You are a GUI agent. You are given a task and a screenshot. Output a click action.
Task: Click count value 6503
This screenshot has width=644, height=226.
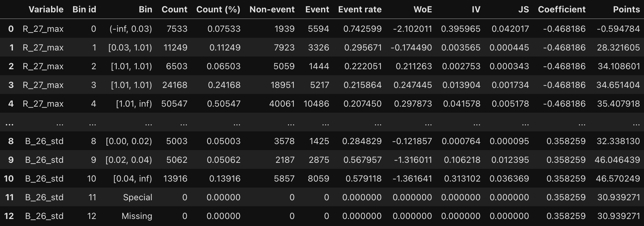[177, 66]
